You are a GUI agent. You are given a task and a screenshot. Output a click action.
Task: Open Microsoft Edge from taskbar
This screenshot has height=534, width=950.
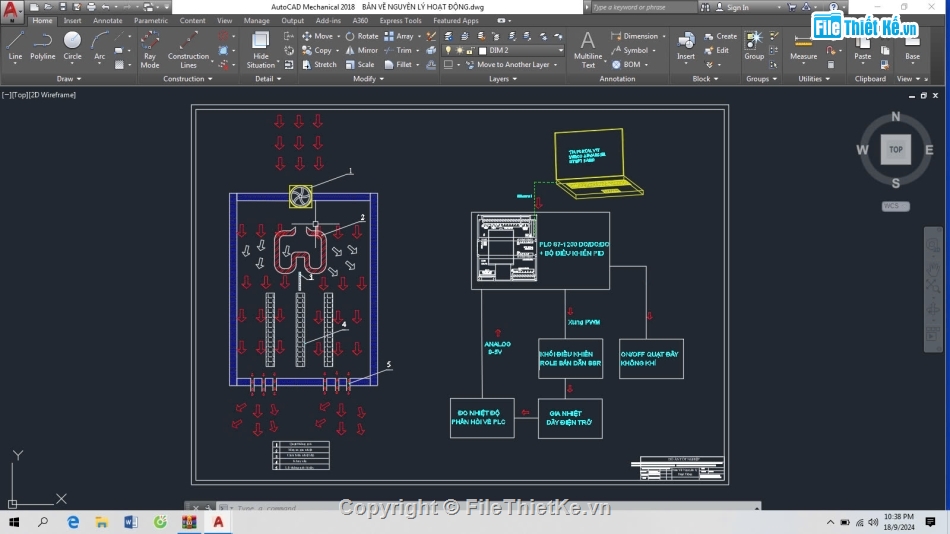(x=73, y=522)
